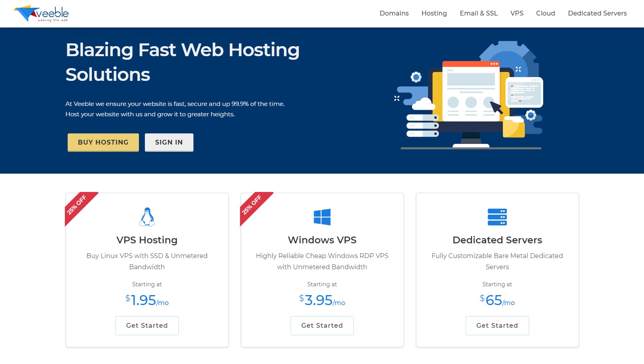Click the SIGN IN button
This screenshot has height=364, width=644.
tap(169, 142)
